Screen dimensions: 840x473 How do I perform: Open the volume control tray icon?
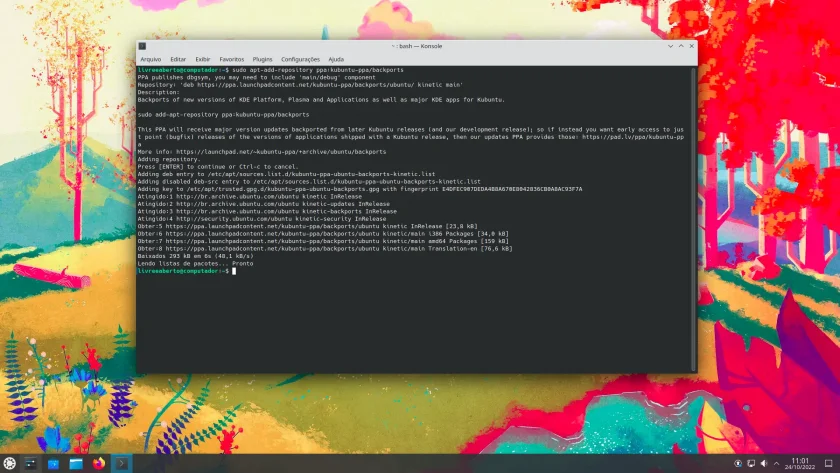pyautogui.click(x=764, y=463)
